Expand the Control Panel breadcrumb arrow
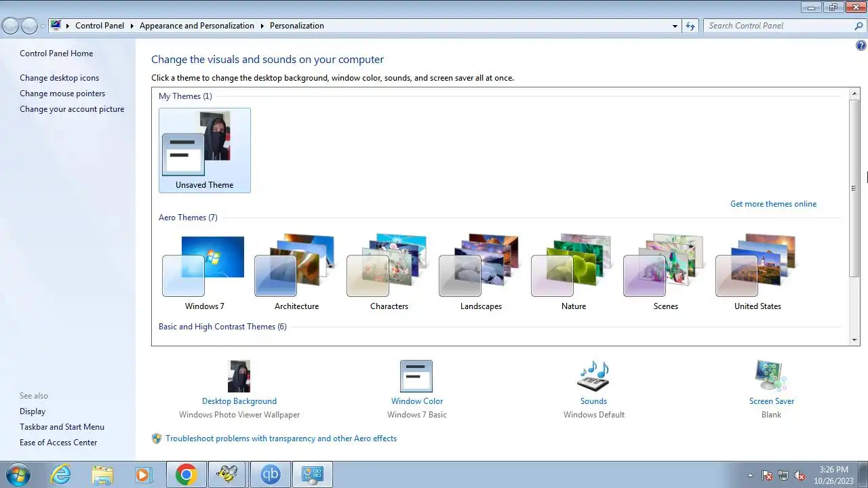This screenshot has height=488, width=868. click(x=132, y=26)
